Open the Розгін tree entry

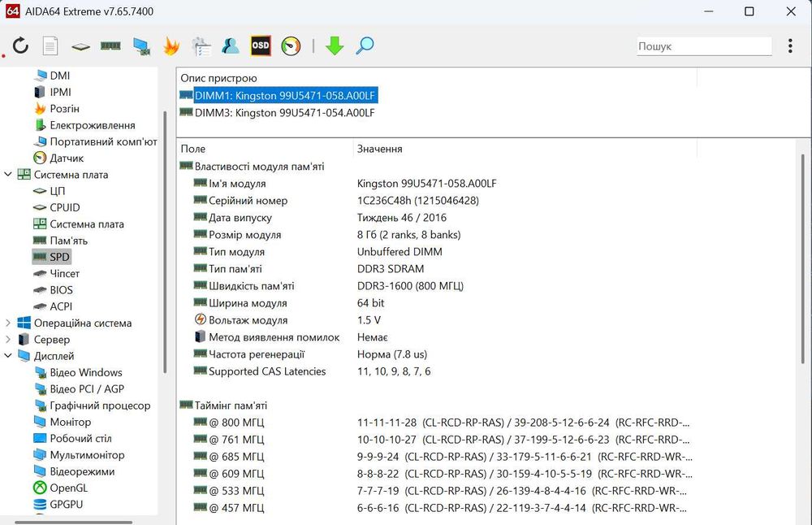[65, 109]
